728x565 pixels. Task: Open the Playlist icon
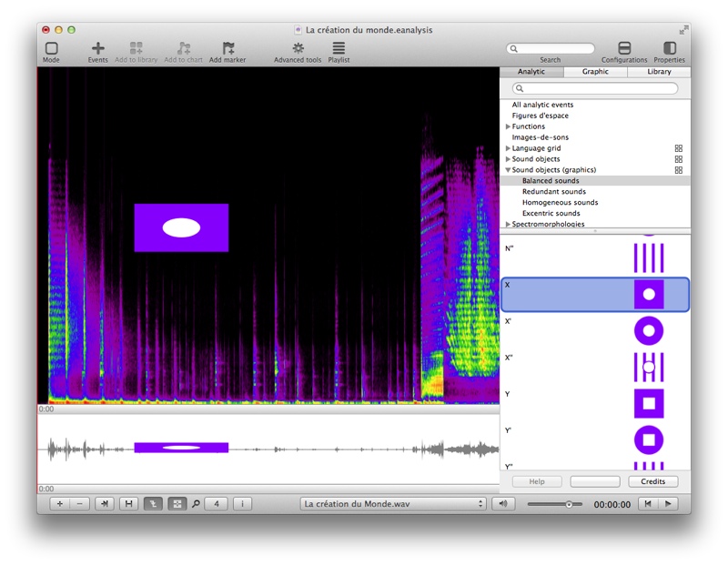pyautogui.click(x=339, y=48)
